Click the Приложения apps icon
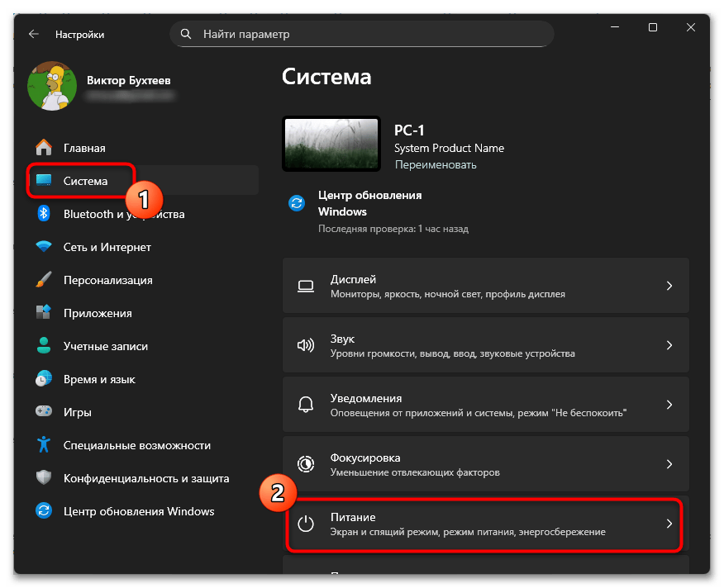 44,312
